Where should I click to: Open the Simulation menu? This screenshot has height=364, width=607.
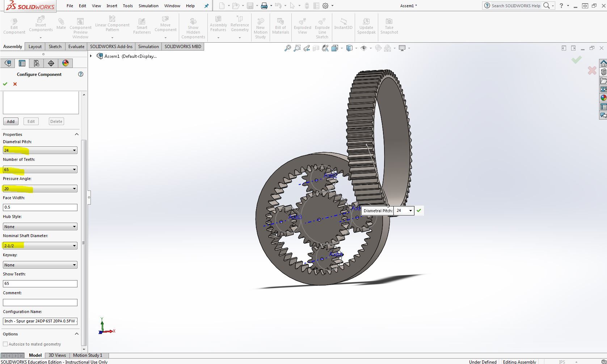[x=148, y=6]
